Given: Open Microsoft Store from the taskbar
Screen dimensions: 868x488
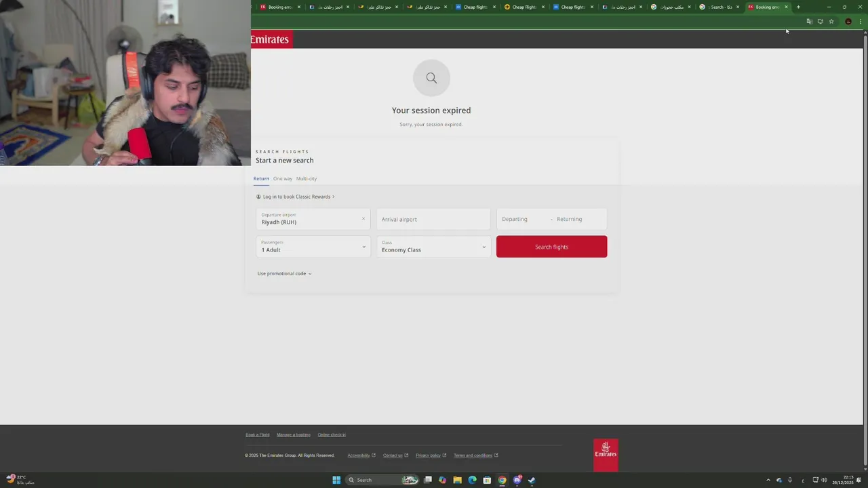Looking at the screenshot, I should [x=487, y=480].
